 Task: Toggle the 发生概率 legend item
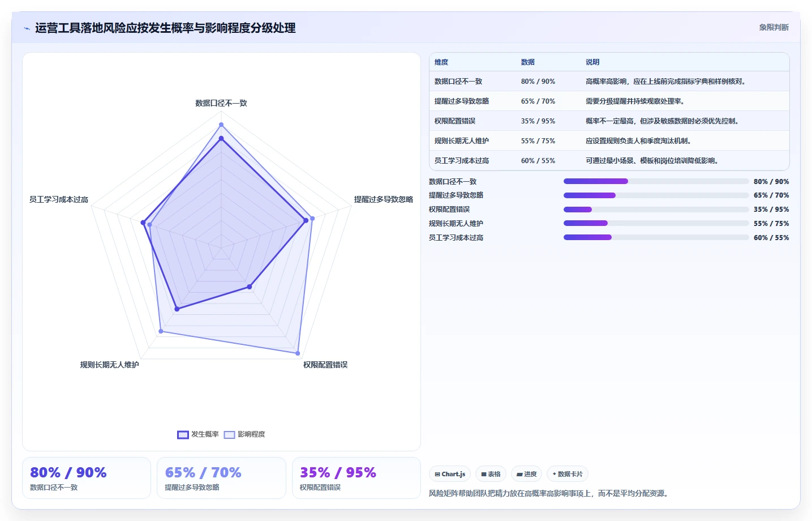pos(198,434)
